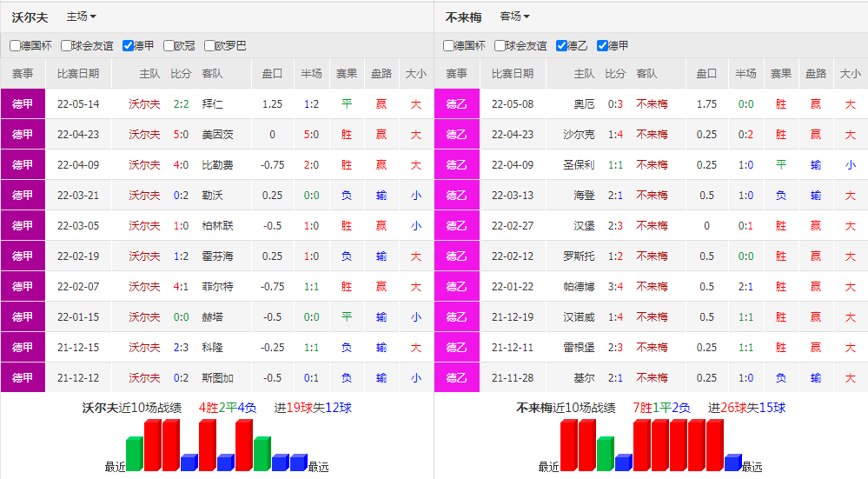
Task: Click oldest blue bar in 不来梅 chart
Action: [x=733, y=462]
